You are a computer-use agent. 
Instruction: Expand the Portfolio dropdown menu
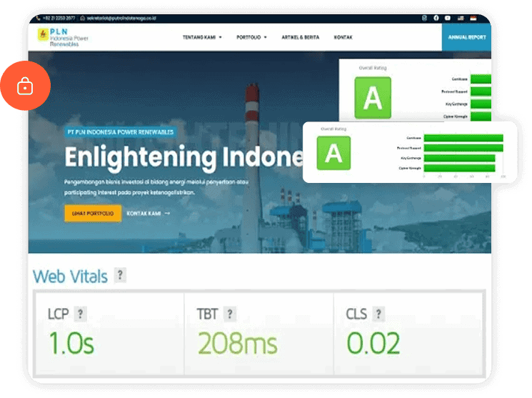pyautogui.click(x=251, y=37)
